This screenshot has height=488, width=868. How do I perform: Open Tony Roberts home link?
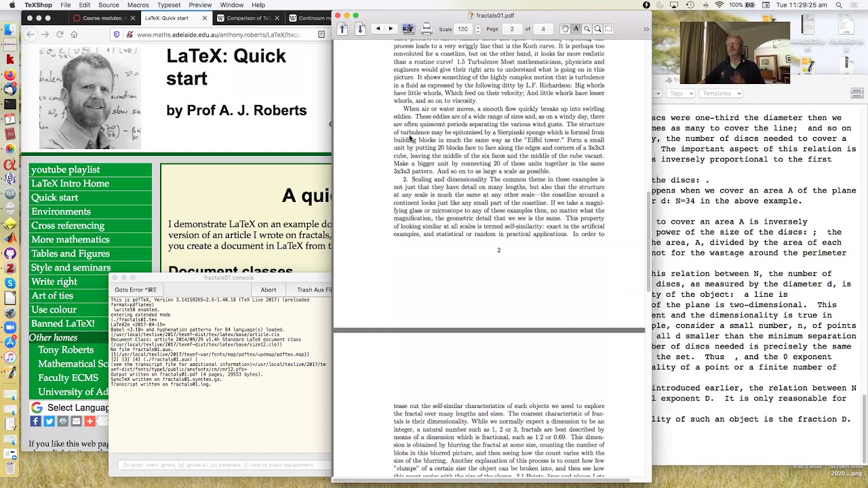pos(66,350)
